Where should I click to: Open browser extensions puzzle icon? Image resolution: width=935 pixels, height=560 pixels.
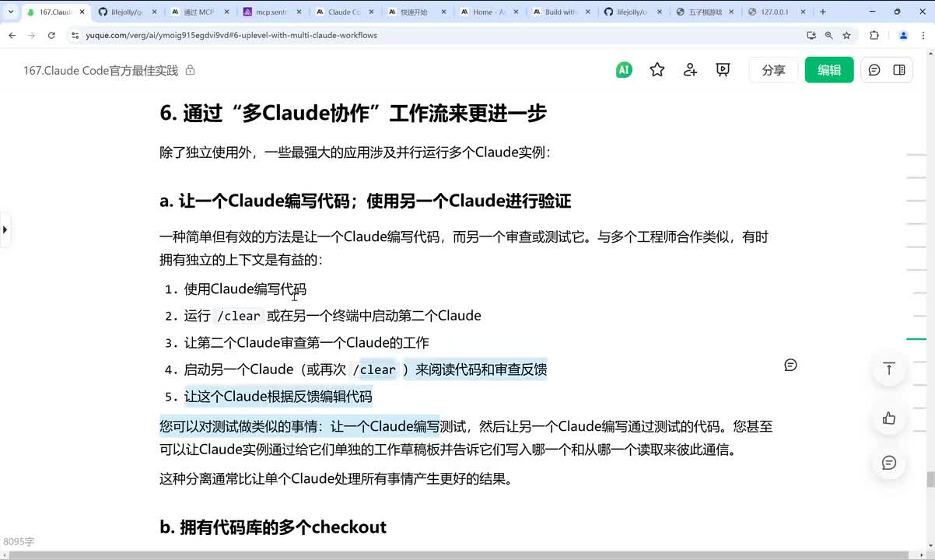click(874, 35)
